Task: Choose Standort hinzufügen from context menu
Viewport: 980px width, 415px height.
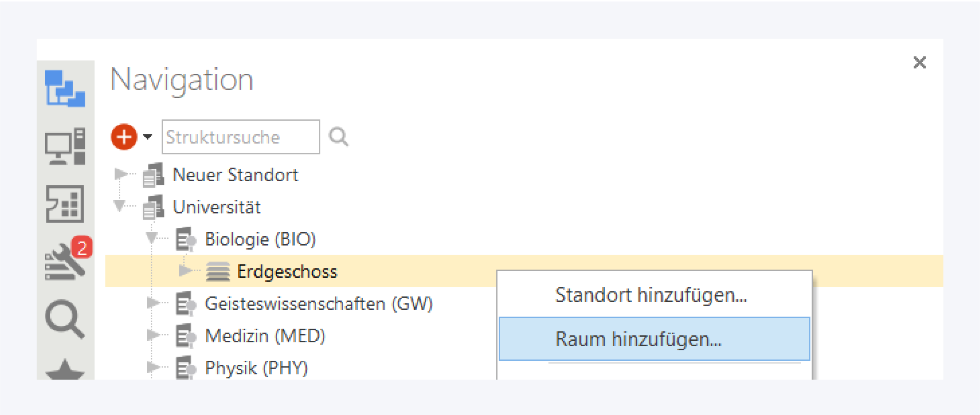Action: click(651, 295)
